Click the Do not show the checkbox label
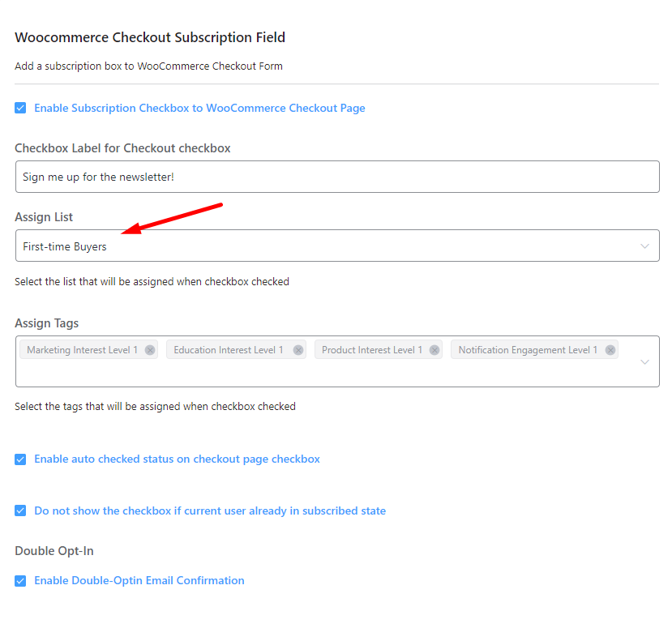 pos(209,511)
